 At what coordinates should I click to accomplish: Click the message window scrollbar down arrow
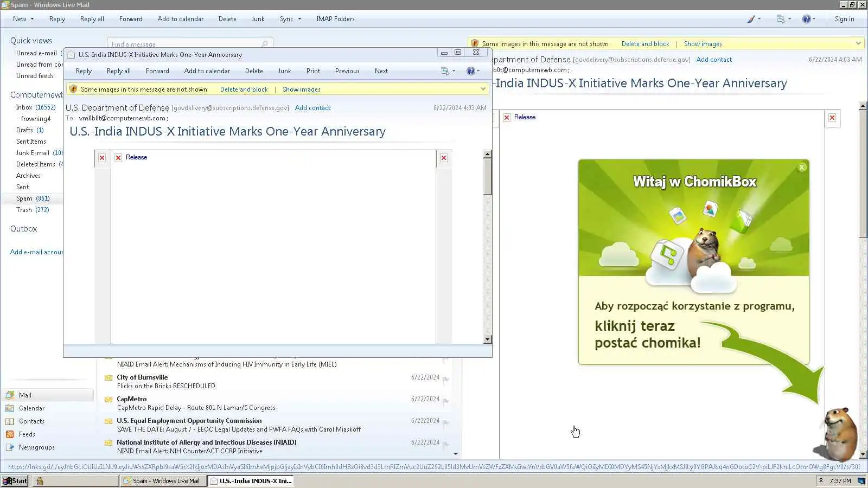pos(487,339)
